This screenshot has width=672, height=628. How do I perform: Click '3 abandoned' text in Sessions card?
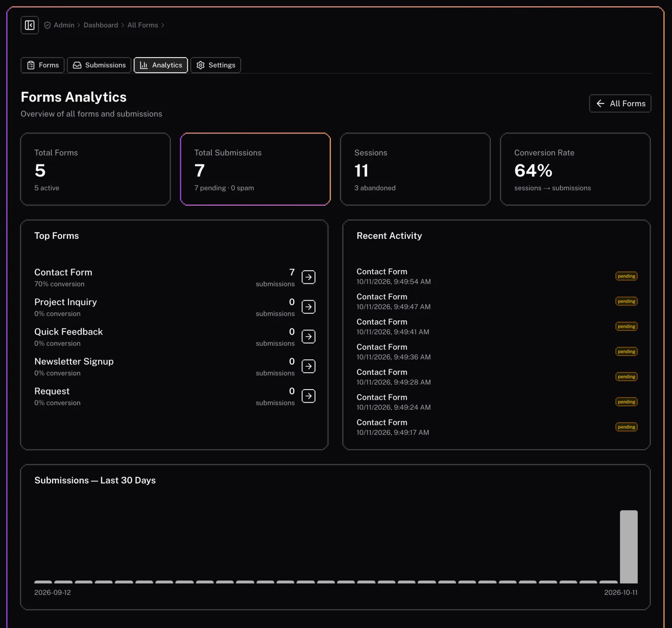point(375,188)
